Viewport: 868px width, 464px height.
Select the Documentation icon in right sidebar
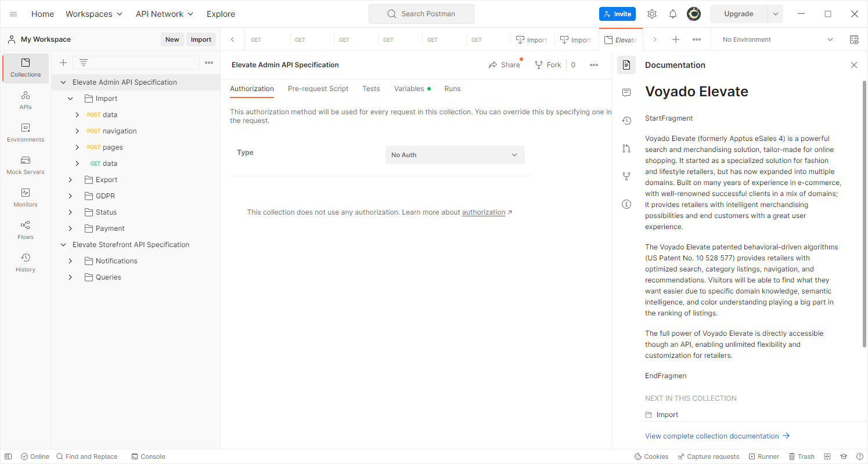(626, 65)
